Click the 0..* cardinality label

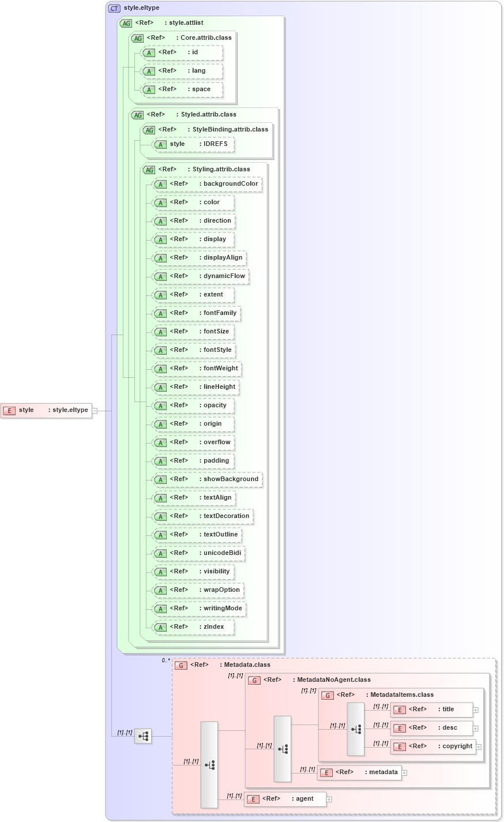coord(166,660)
